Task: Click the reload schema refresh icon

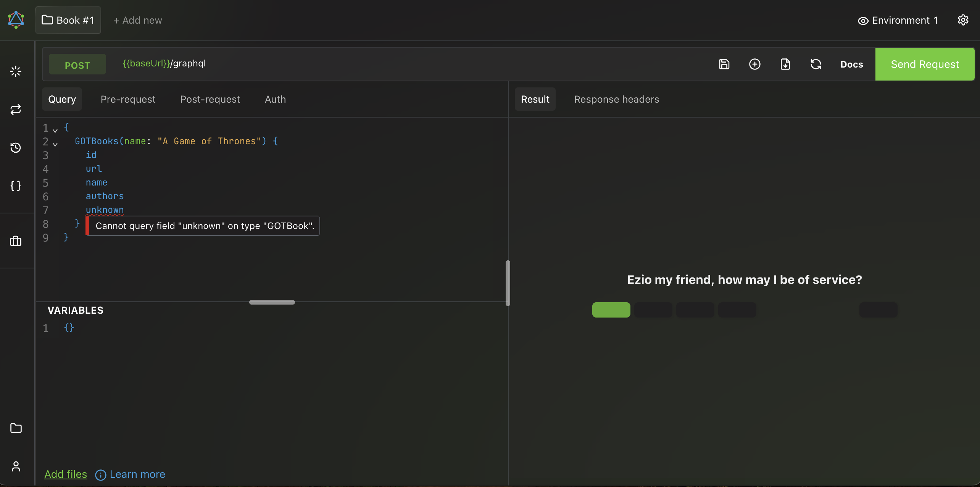Action: (816, 64)
